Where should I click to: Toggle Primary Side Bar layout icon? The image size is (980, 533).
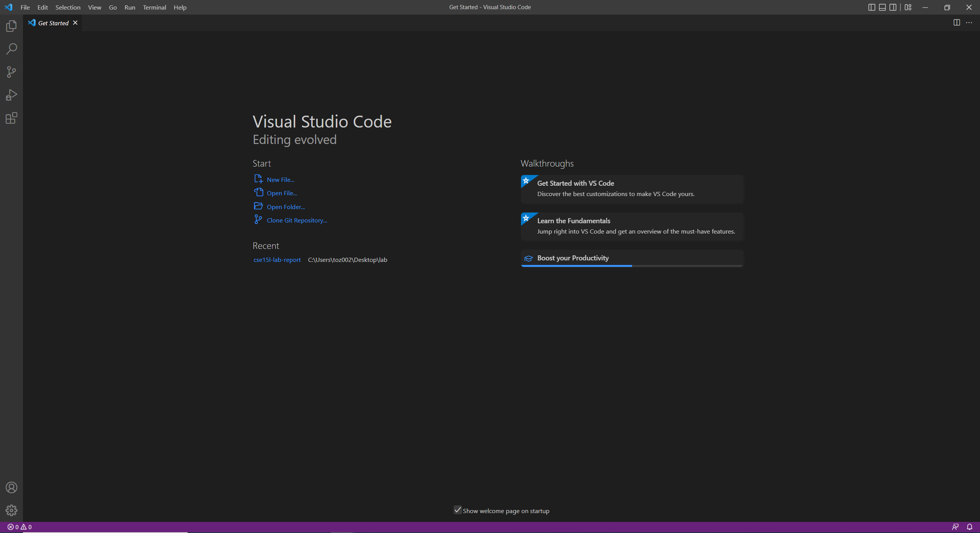(872, 7)
